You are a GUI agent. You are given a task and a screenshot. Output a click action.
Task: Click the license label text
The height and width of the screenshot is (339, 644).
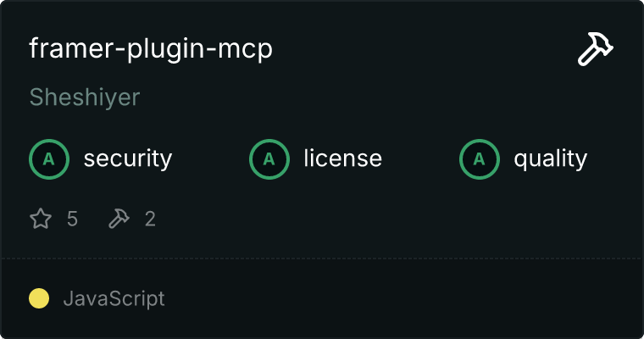343,158
